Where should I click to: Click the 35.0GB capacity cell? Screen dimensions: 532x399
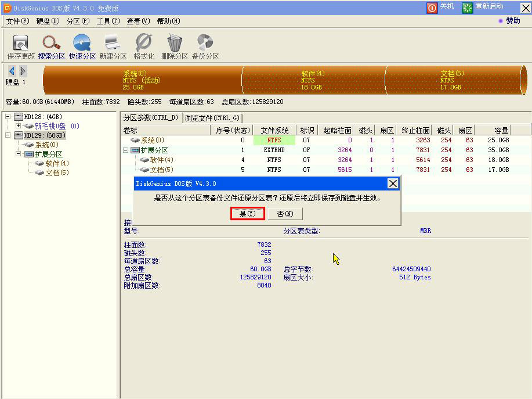pos(498,150)
